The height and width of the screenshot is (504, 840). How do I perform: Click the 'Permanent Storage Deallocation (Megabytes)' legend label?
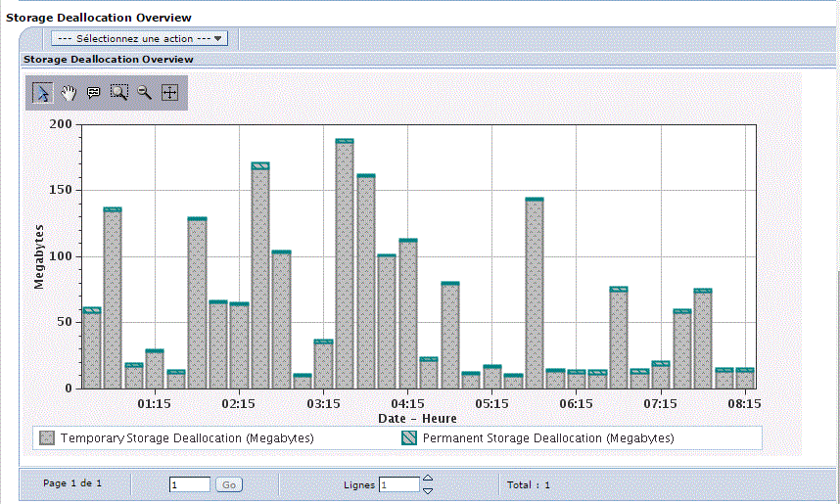click(548, 438)
